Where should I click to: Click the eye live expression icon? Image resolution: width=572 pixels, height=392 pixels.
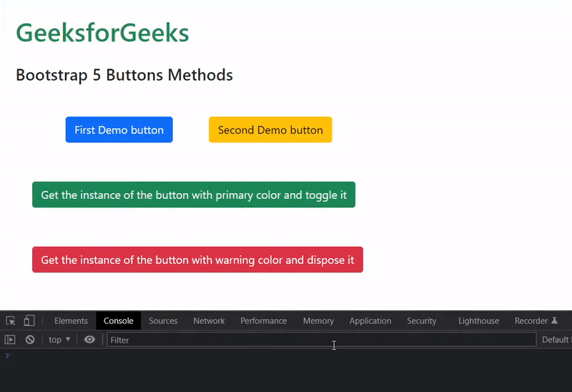89,340
